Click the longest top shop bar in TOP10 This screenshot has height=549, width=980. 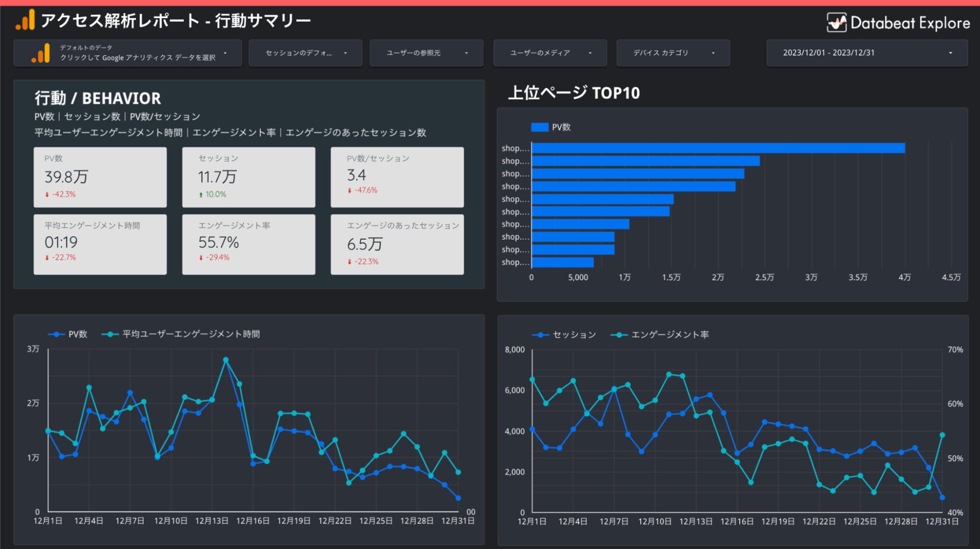pyautogui.click(x=718, y=148)
